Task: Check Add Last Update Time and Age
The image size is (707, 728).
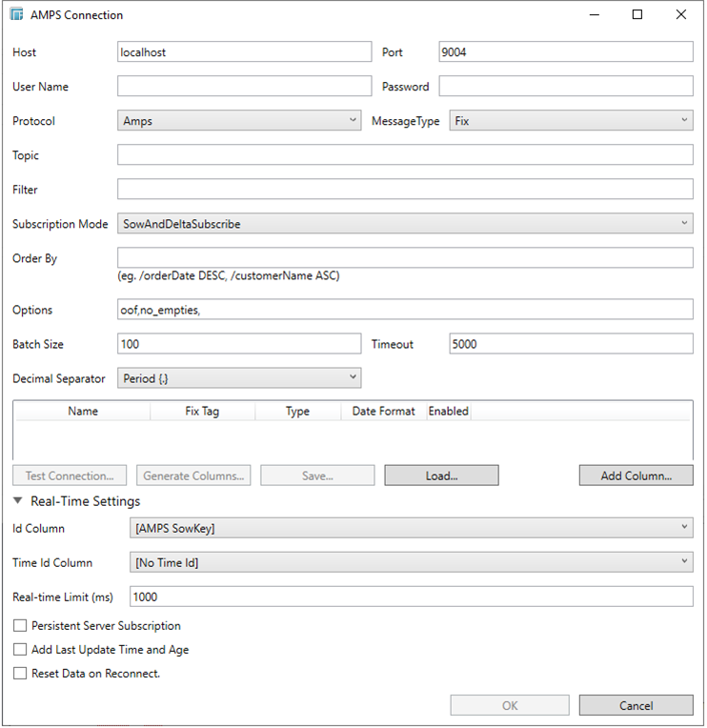Action: coord(20,650)
